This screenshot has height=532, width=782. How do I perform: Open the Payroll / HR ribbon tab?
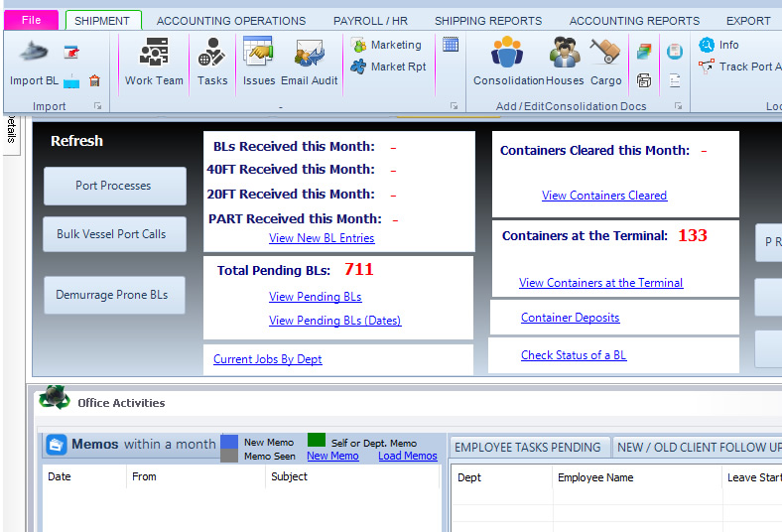pos(370,20)
